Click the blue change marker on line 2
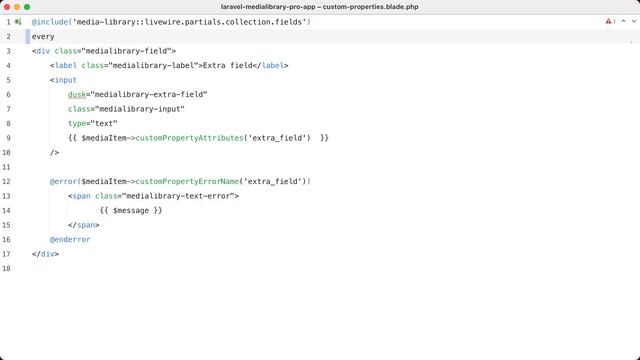 click(28, 36)
